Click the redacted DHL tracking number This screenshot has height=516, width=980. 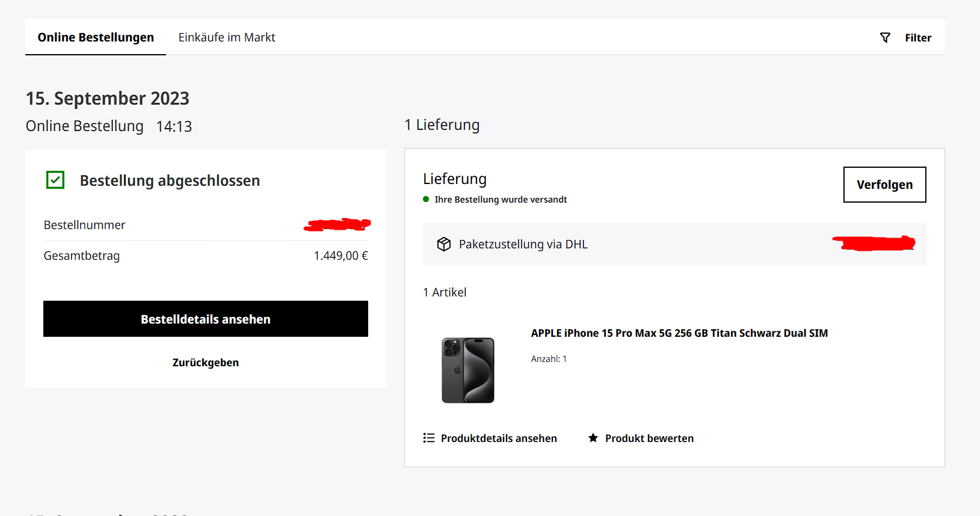click(x=874, y=243)
